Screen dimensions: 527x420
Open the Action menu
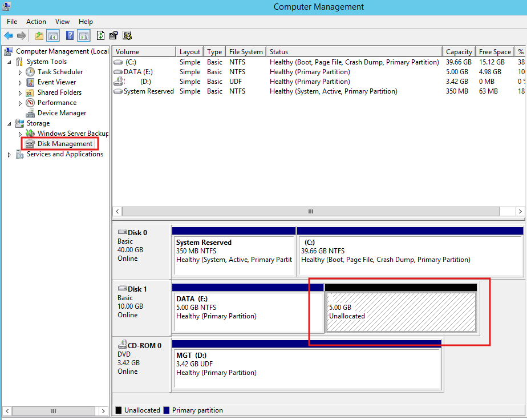[36, 22]
